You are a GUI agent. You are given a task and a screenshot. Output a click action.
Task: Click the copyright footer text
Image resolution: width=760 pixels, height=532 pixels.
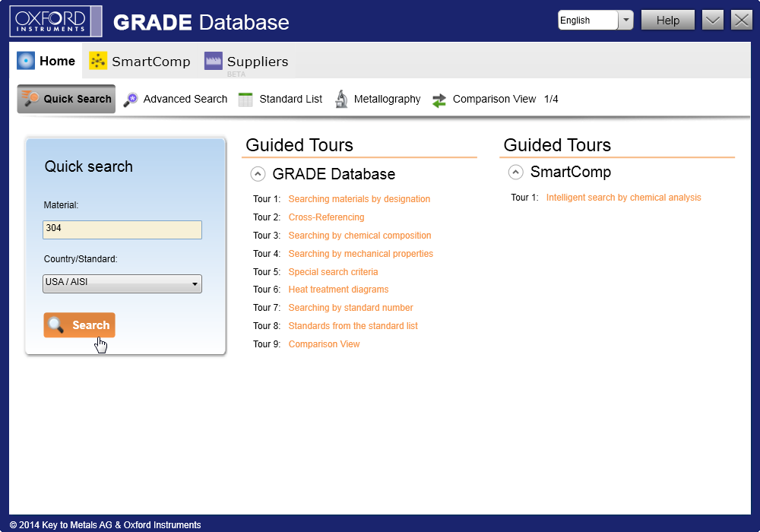pyautogui.click(x=105, y=524)
